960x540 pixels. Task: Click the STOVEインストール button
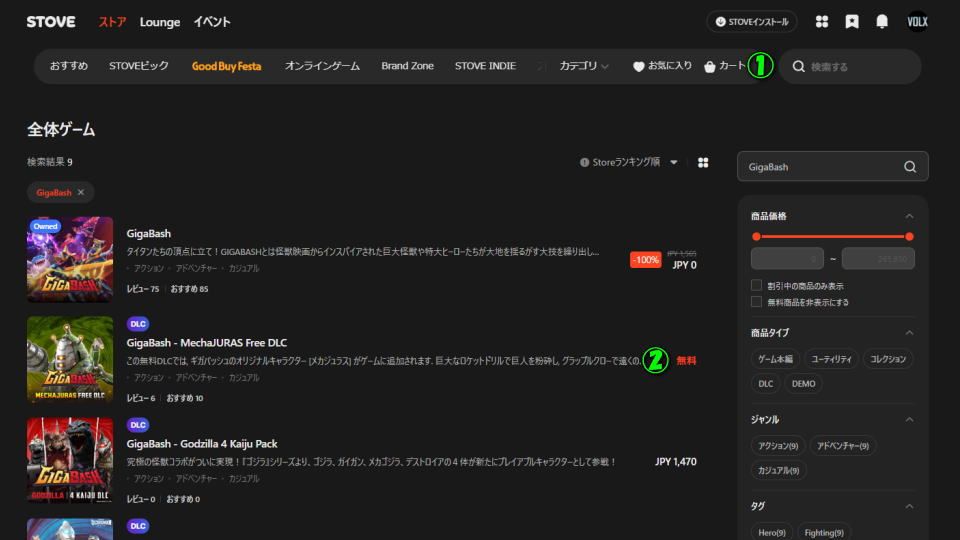coord(752,22)
